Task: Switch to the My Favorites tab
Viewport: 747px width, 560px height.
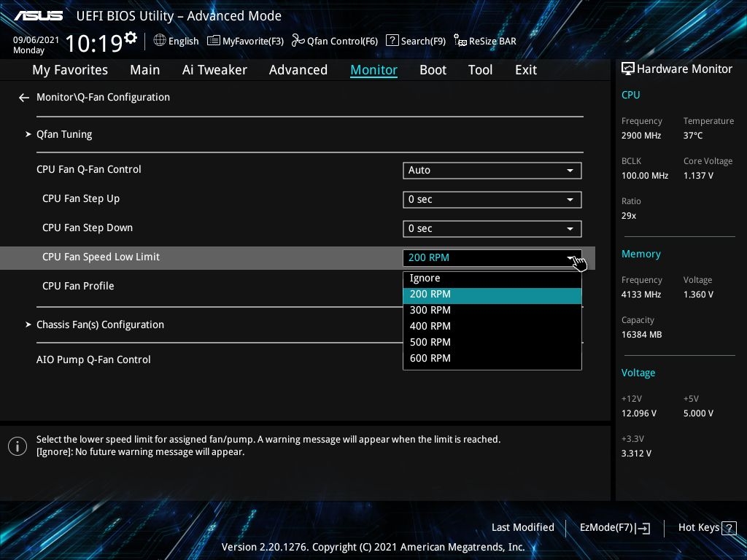Action: click(70, 70)
